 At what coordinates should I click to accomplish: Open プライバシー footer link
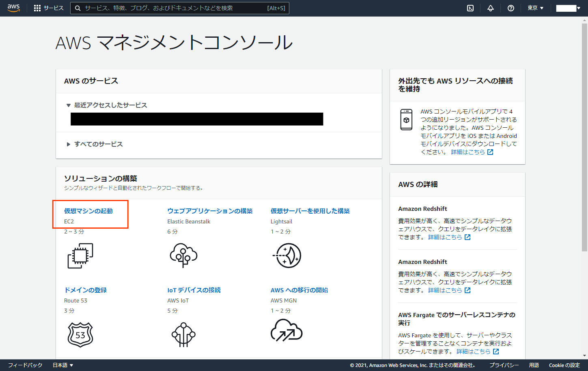point(504,365)
